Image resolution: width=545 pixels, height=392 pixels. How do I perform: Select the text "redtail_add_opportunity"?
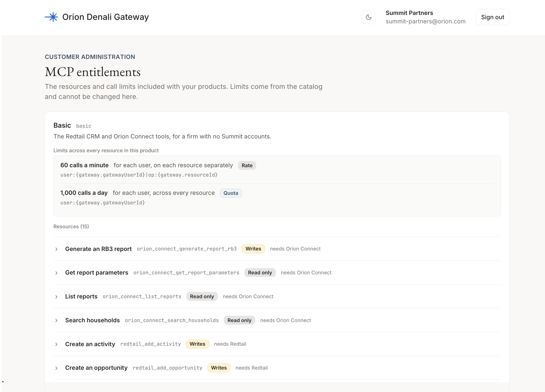167,368
